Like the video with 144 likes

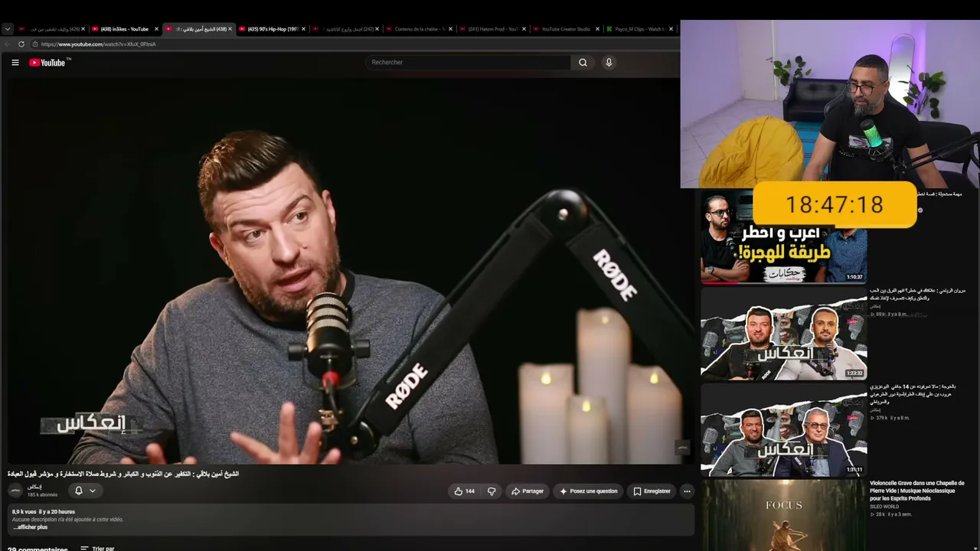pos(464,491)
